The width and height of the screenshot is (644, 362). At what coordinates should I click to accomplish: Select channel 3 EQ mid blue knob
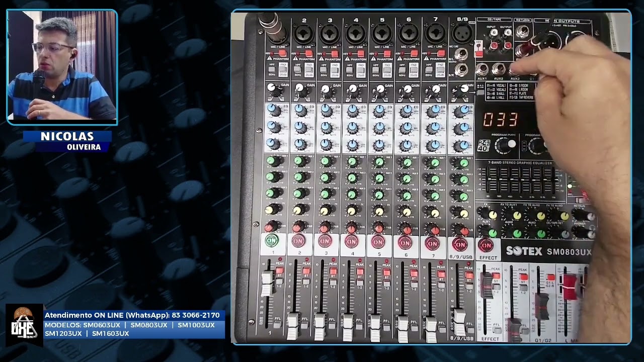pyautogui.click(x=327, y=127)
